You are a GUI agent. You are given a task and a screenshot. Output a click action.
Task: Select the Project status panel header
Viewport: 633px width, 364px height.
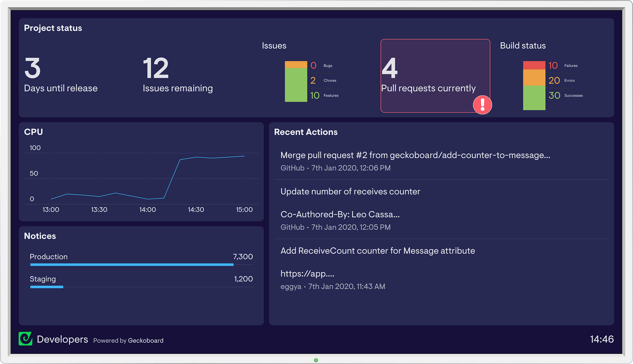[x=53, y=28]
